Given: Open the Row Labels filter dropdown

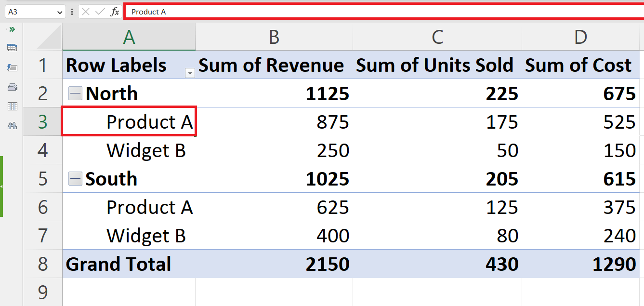Looking at the screenshot, I should (190, 72).
